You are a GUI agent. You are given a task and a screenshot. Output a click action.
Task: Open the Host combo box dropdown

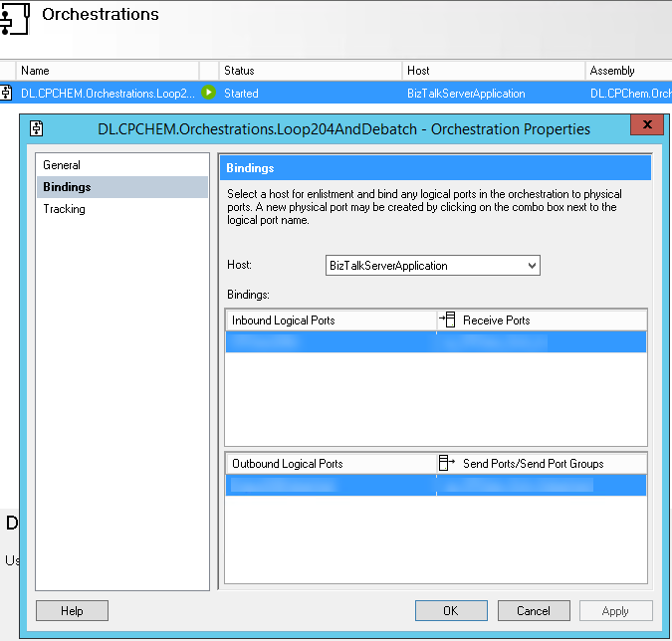coord(532,265)
